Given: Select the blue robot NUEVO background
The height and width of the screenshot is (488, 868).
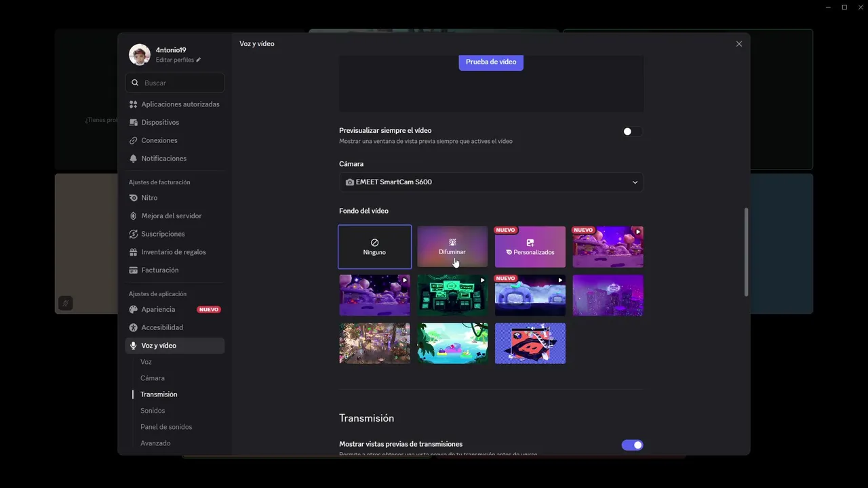Looking at the screenshot, I should (x=530, y=296).
